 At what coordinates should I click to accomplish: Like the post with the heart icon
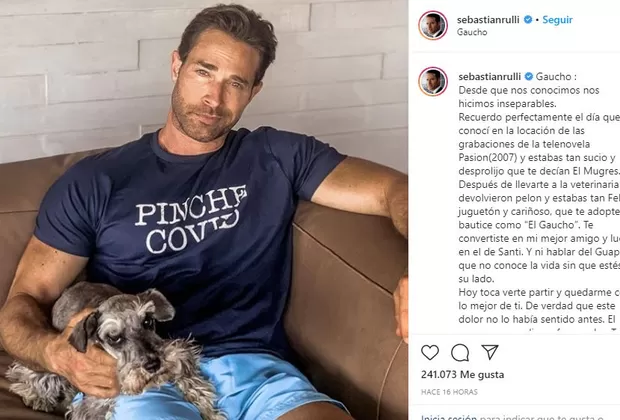tap(430, 352)
